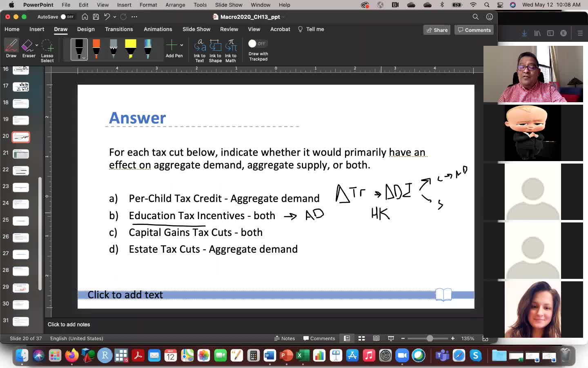This screenshot has height=368, width=588.
Task: Click the 'Click to add text' placeholder
Action: point(125,295)
